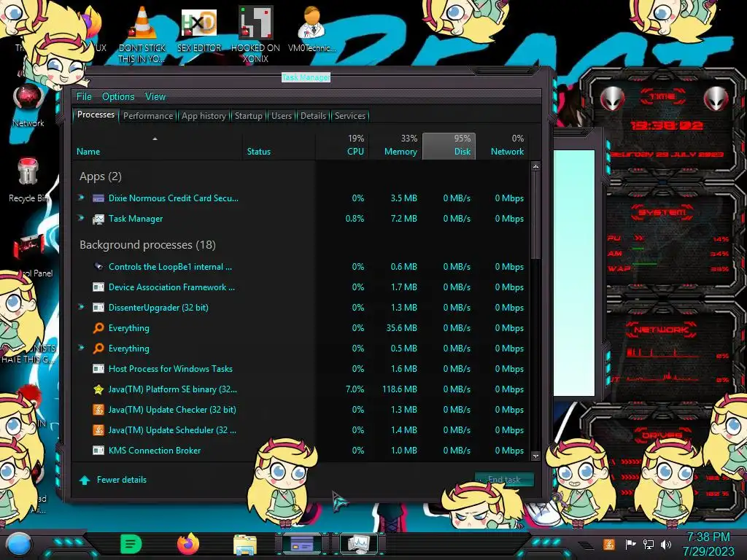Select the Processes tab

96,114
